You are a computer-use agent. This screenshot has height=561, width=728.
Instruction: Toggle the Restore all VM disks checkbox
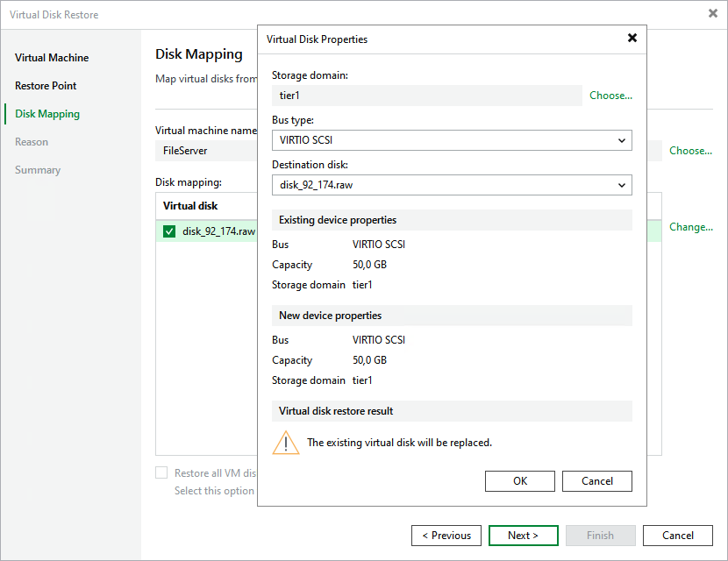(x=161, y=472)
